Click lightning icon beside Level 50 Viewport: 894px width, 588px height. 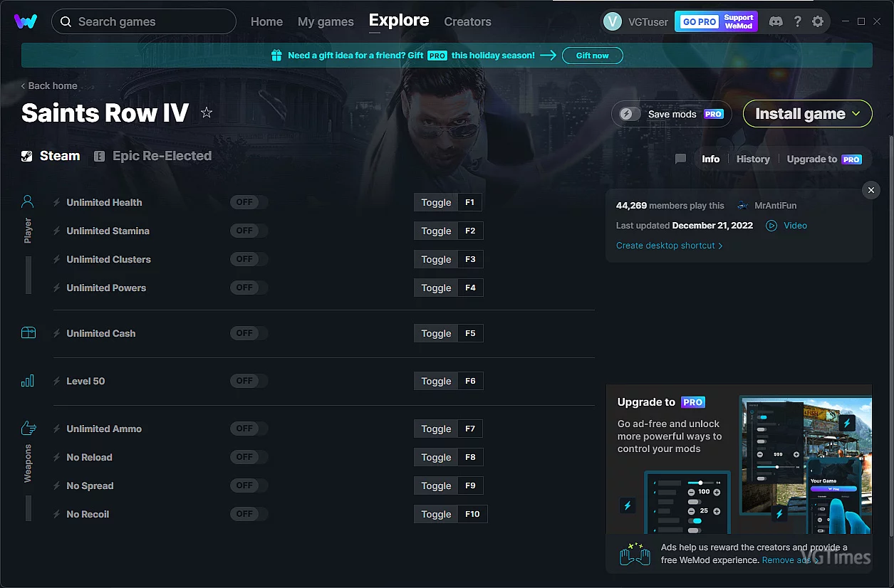[x=57, y=381]
